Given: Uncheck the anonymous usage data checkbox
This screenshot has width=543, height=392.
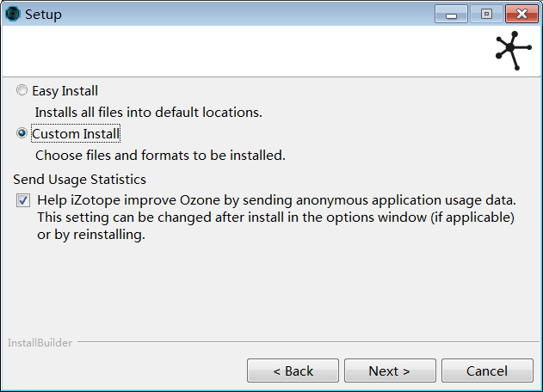Looking at the screenshot, I should (22, 200).
